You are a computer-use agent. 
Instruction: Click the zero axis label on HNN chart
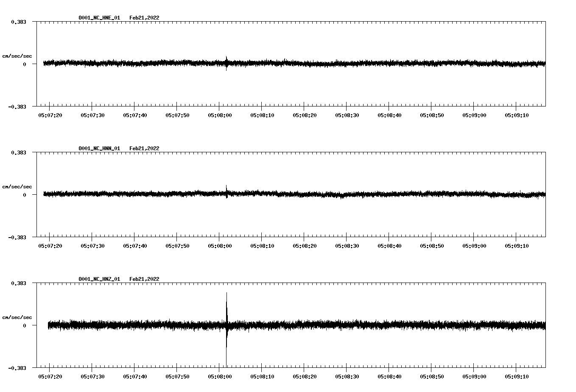pos(25,195)
